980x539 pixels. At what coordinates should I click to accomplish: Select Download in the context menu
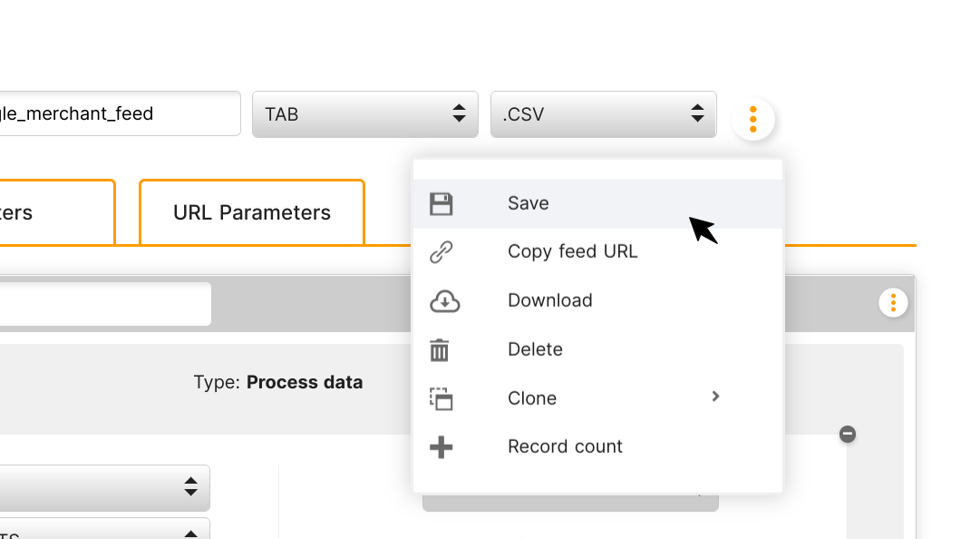pyautogui.click(x=597, y=300)
